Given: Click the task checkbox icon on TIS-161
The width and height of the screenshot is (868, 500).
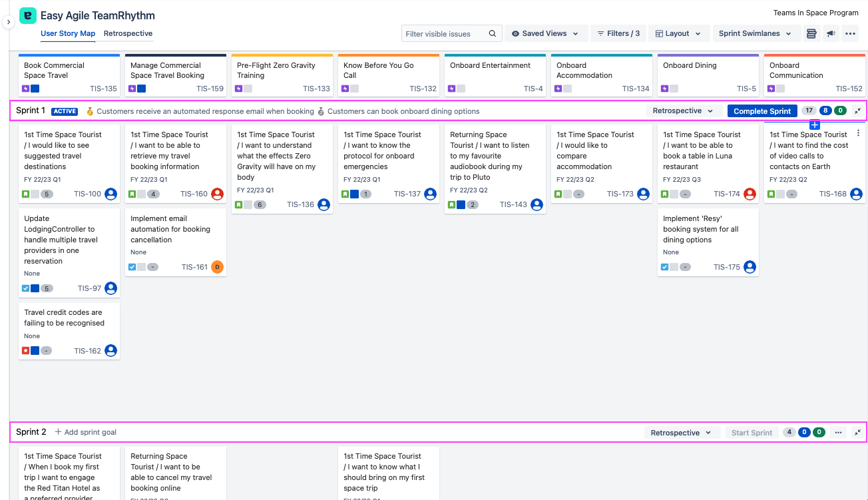Looking at the screenshot, I should pos(132,267).
